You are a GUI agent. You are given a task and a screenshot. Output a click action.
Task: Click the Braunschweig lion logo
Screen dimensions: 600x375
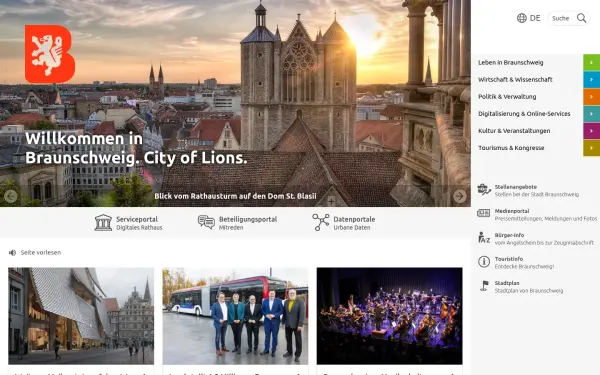coord(50,54)
